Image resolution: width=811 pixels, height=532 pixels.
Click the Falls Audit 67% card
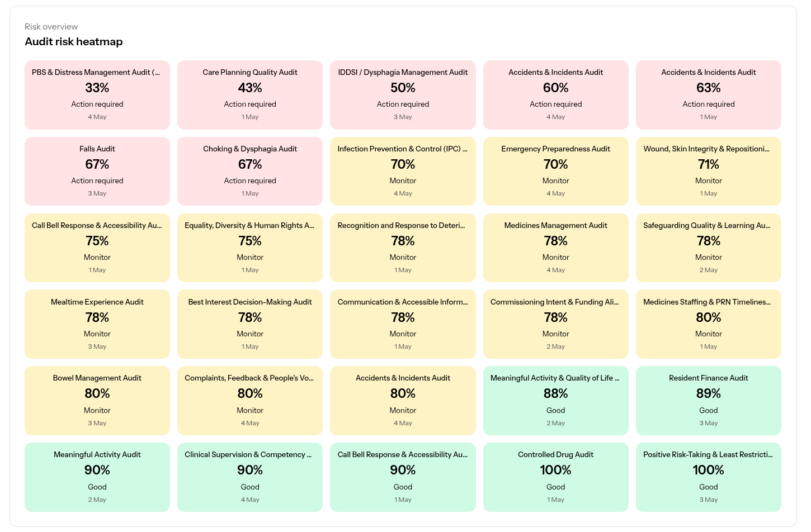click(x=97, y=172)
